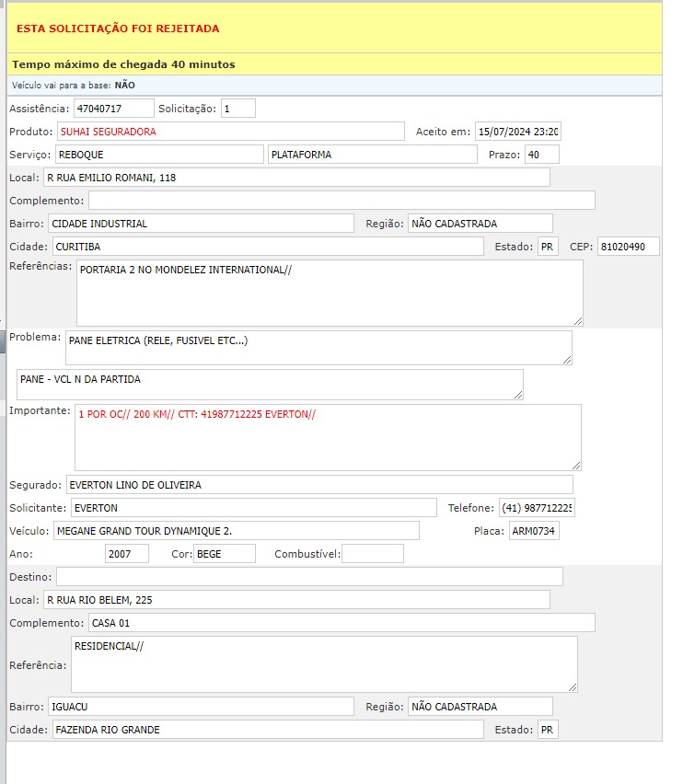Select the PLATAFORMA service type field
Viewport: 683px width, 784px height.
click(372, 155)
